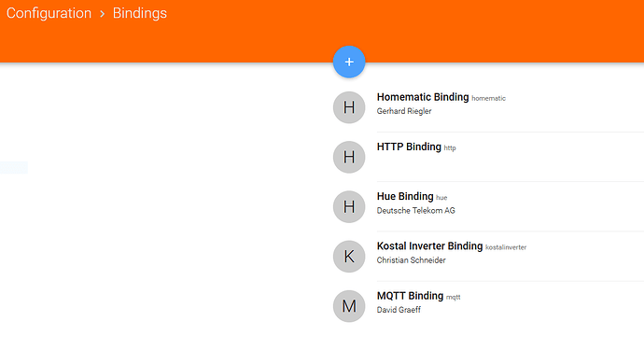Select the HTTP Binding avatar icon

pos(349,157)
